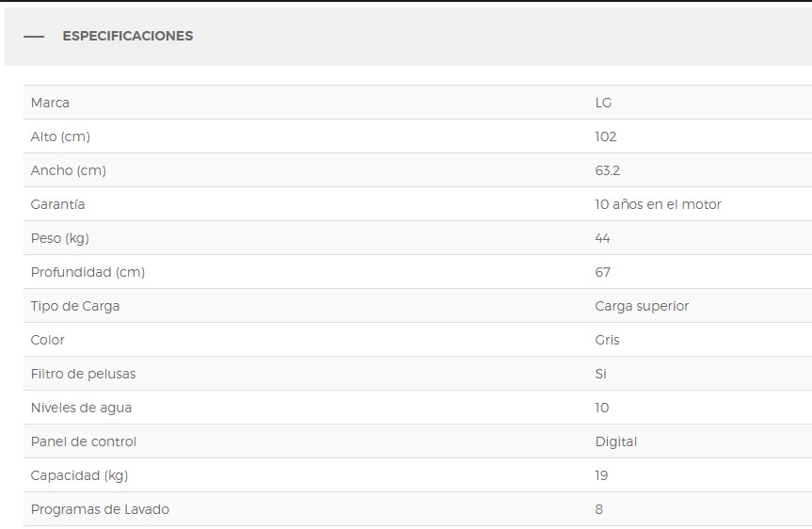This screenshot has width=812, height=529.
Task: Select the Marca row label
Action: click(x=50, y=103)
